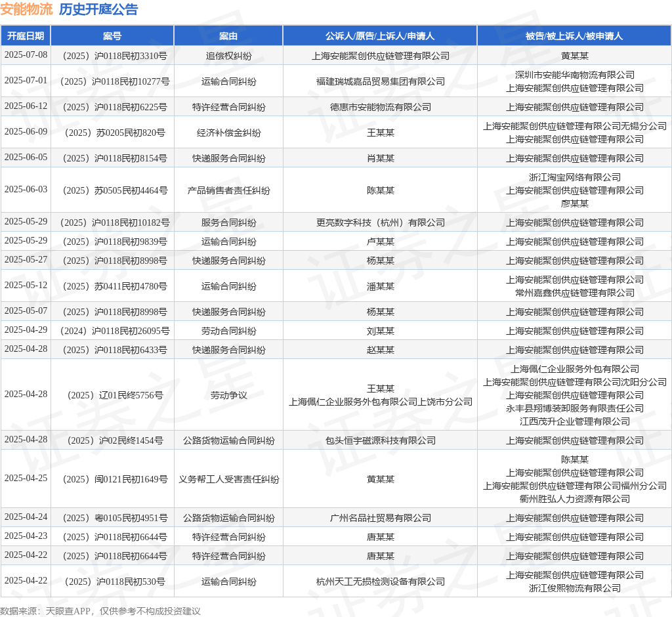Click plaintiff 赵某某

pos(381,351)
